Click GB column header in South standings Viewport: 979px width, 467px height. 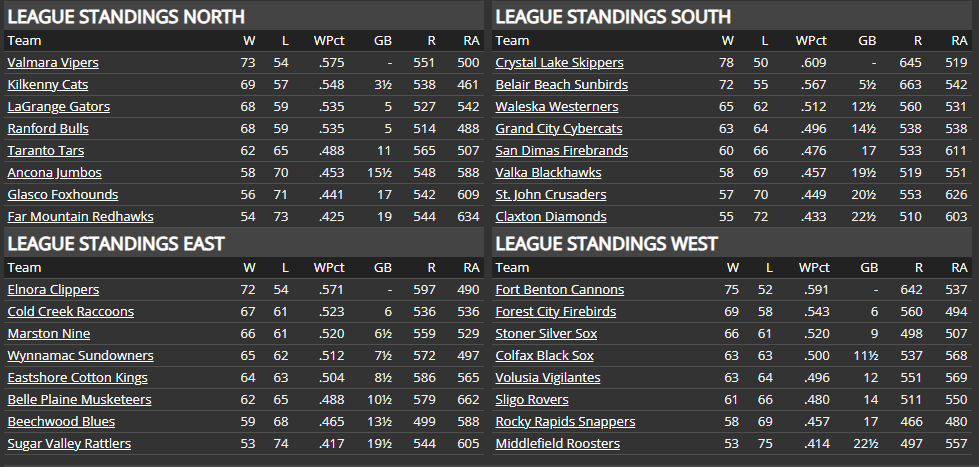point(867,41)
